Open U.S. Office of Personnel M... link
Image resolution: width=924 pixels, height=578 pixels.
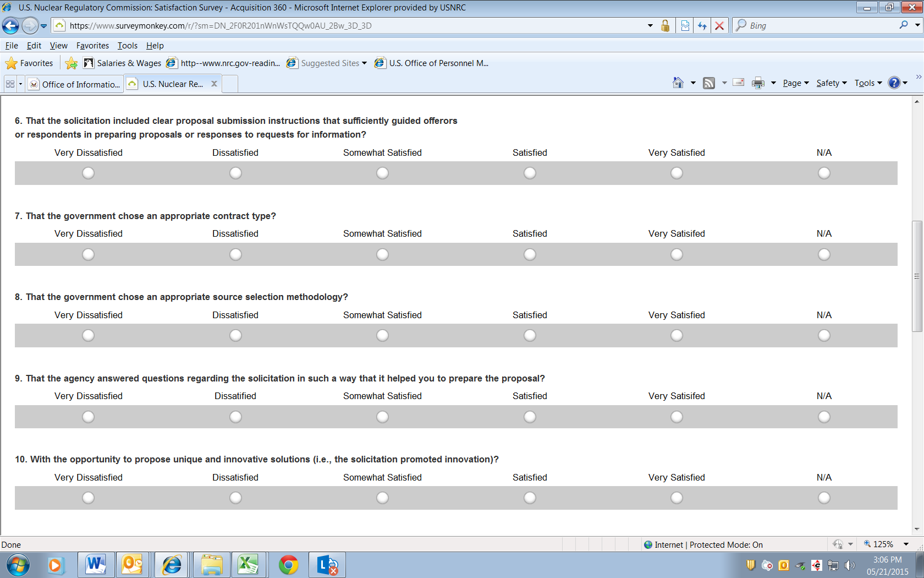click(432, 63)
